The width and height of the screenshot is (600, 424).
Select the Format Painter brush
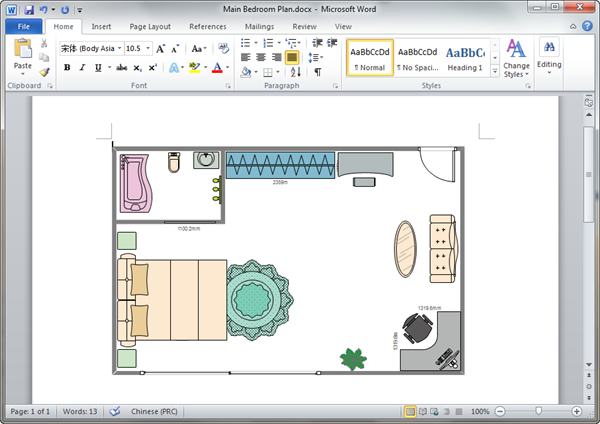click(44, 72)
